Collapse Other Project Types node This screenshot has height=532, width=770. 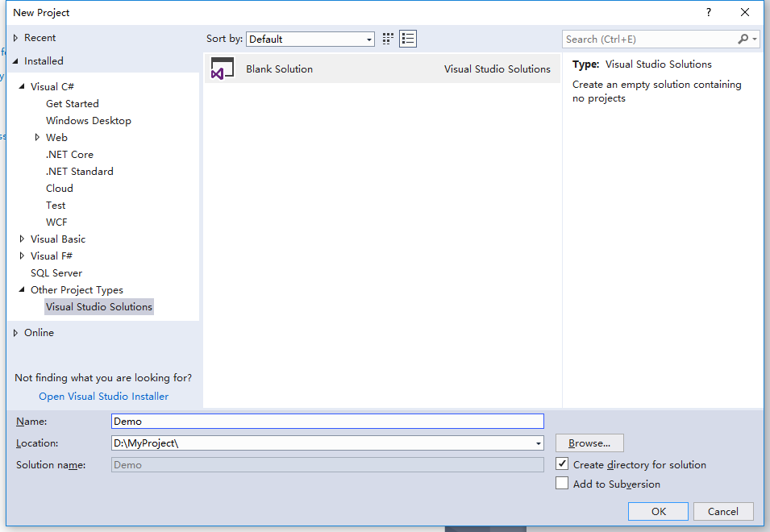coord(22,289)
